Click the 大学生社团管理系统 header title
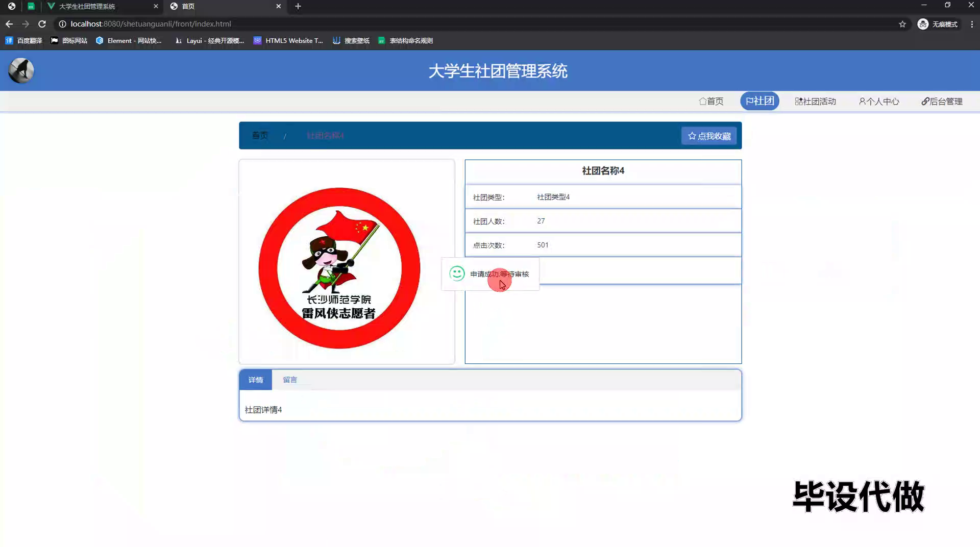980x547 pixels. (x=498, y=71)
